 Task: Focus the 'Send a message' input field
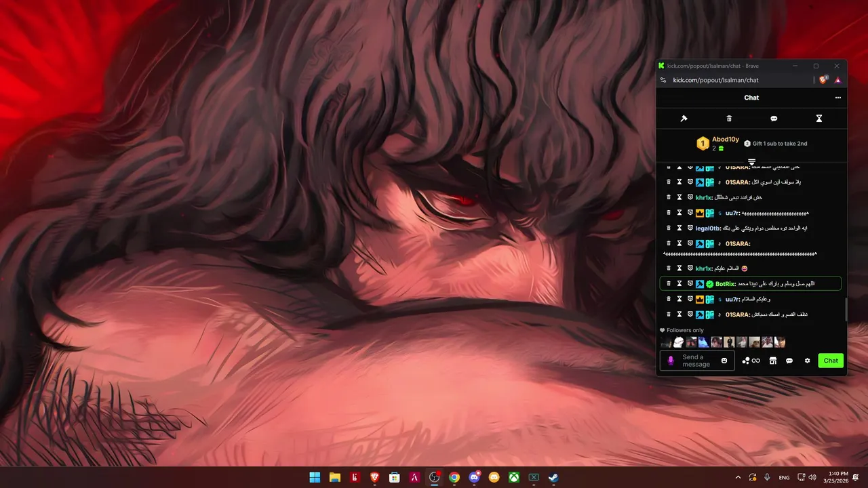click(x=697, y=361)
